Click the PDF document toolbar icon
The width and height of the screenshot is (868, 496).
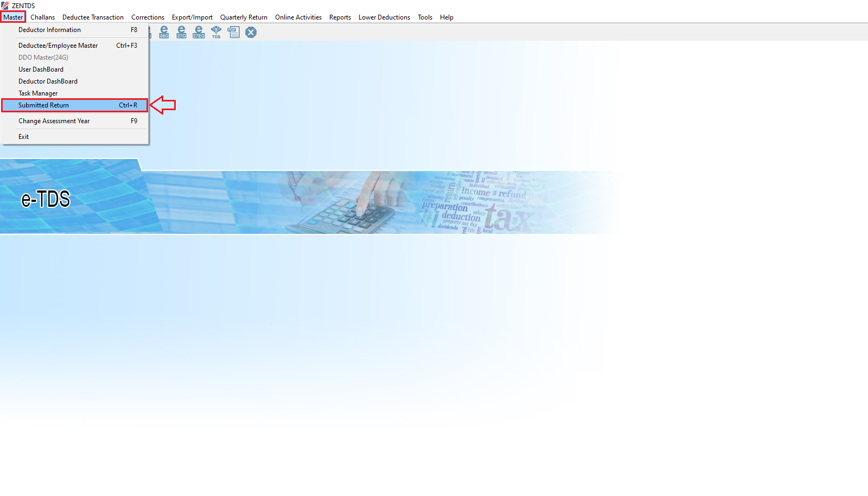coord(233,32)
